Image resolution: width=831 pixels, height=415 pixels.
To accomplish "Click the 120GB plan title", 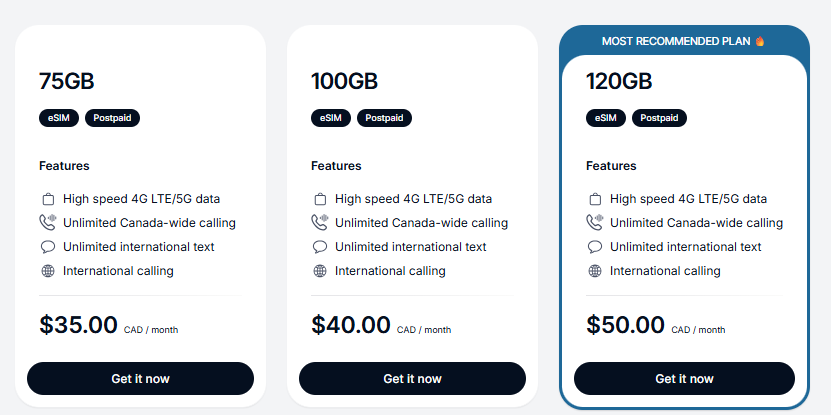I will (x=619, y=81).
